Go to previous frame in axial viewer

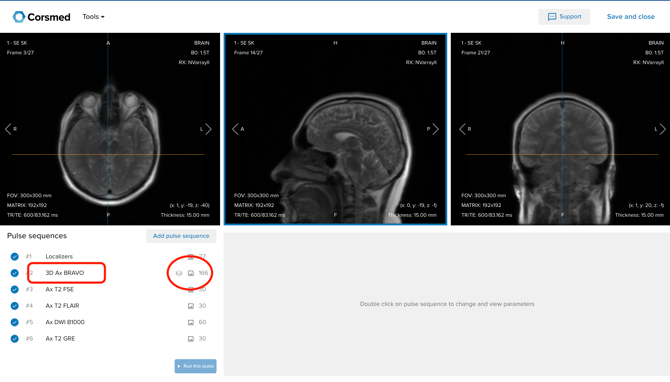(x=8, y=129)
